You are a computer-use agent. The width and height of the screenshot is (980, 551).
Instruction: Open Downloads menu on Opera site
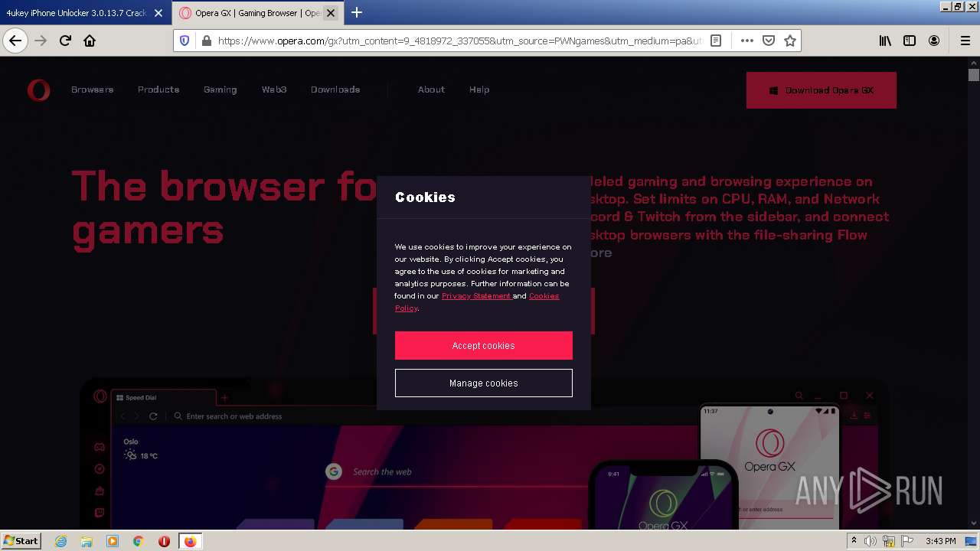coord(335,90)
